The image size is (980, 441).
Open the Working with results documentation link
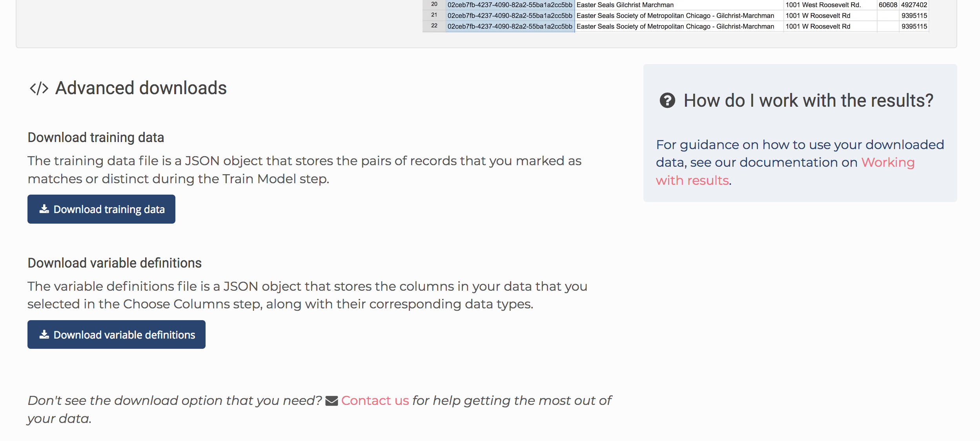coord(785,171)
